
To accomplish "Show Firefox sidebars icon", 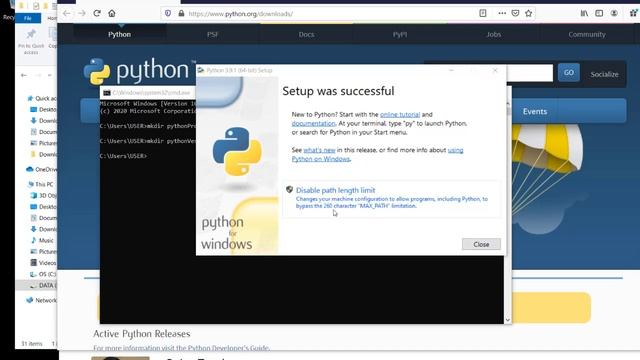I will pos(599,13).
